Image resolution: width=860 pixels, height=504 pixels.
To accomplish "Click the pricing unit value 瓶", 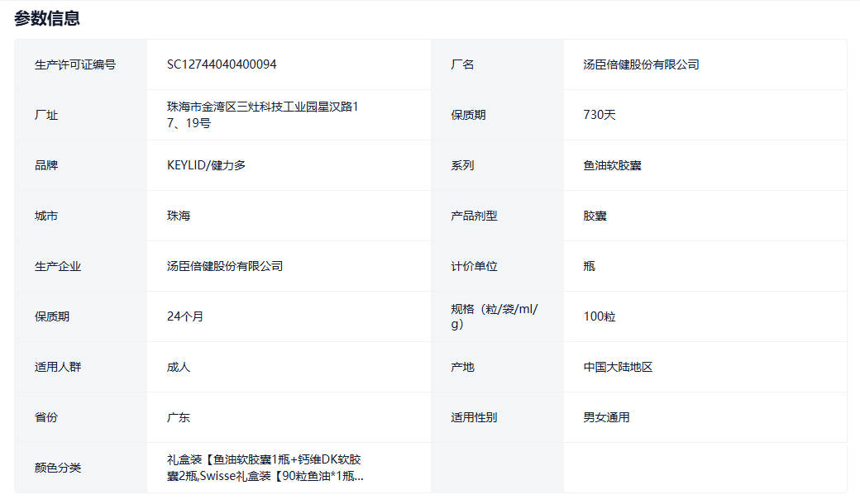I will tap(589, 266).
